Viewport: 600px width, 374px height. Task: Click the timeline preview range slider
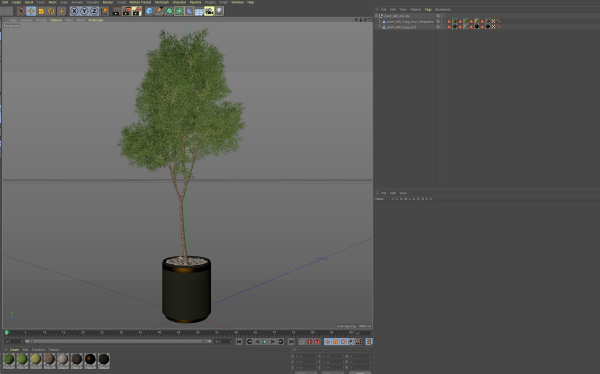pyautogui.click(x=118, y=341)
